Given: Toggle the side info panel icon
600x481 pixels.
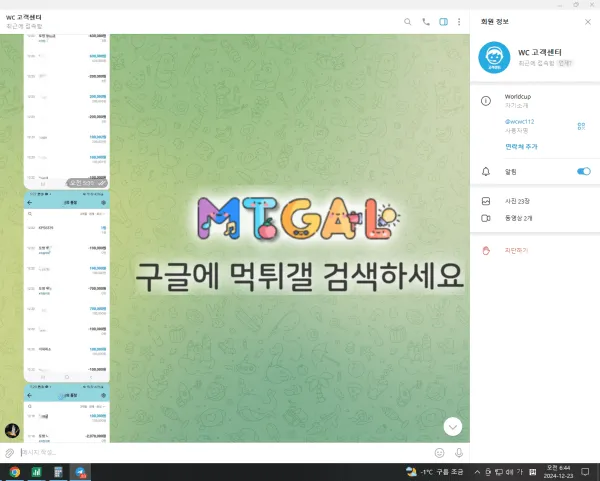Looking at the screenshot, I should coord(443,22).
